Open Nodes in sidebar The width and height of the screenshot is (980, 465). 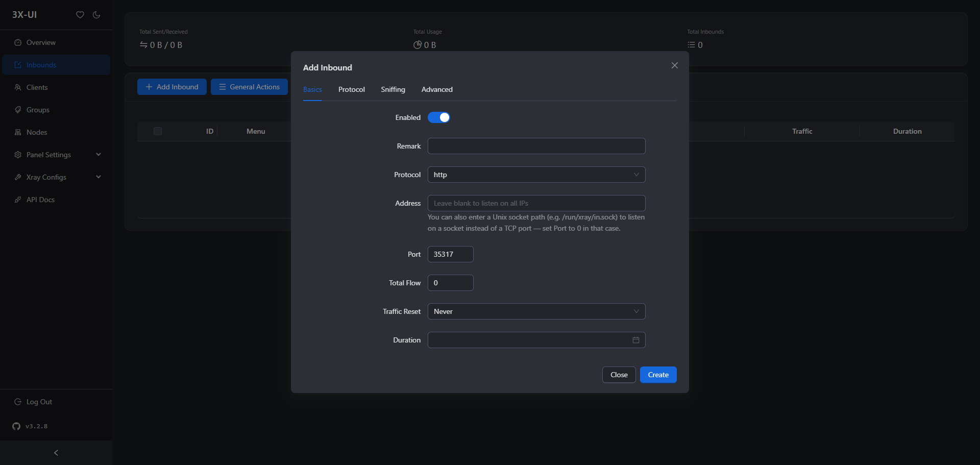click(56, 132)
